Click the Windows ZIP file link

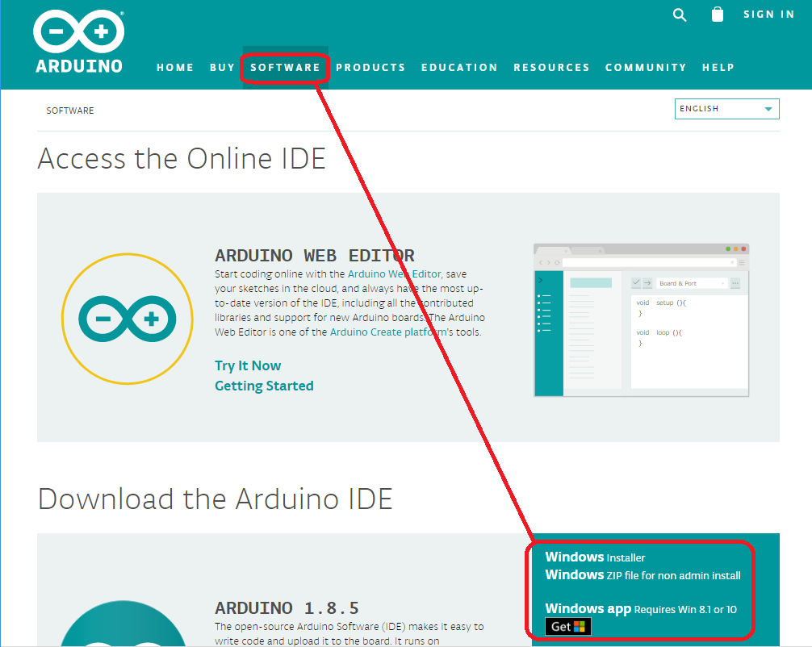click(643, 575)
